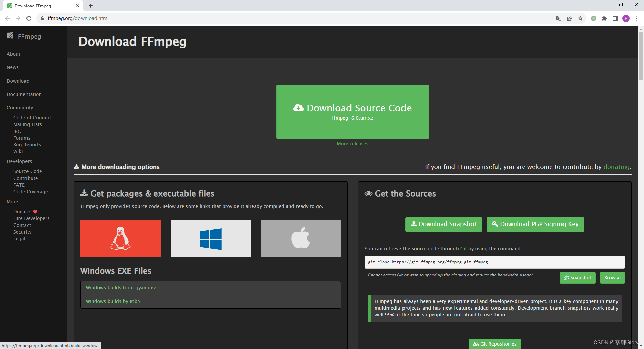Screen dimensions: 644x349
Task: Click the Download Source Code button
Action: click(x=352, y=112)
